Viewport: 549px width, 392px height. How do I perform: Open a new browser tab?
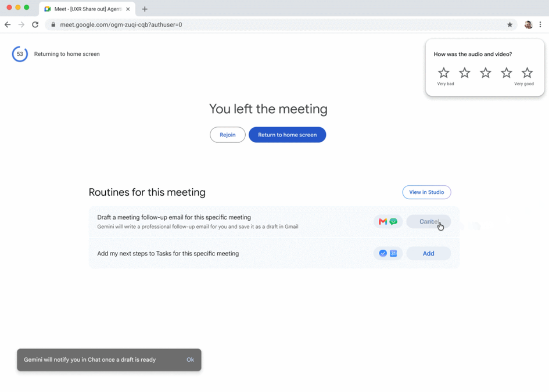145,9
